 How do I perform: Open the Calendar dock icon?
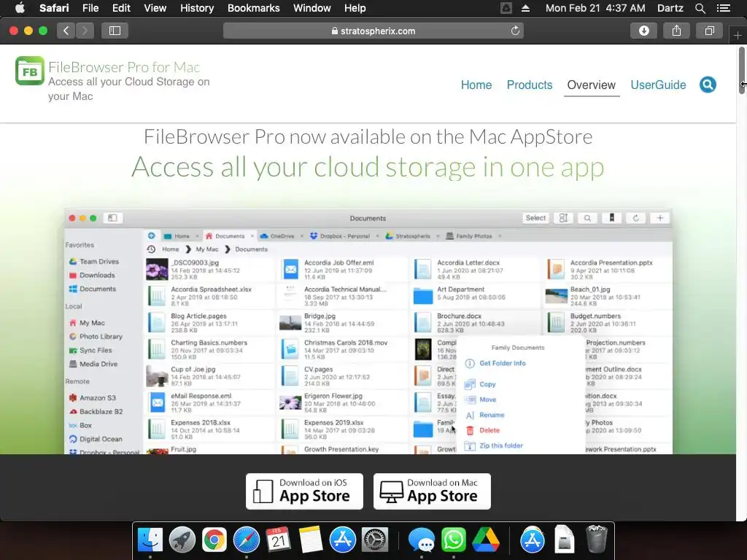(278, 540)
